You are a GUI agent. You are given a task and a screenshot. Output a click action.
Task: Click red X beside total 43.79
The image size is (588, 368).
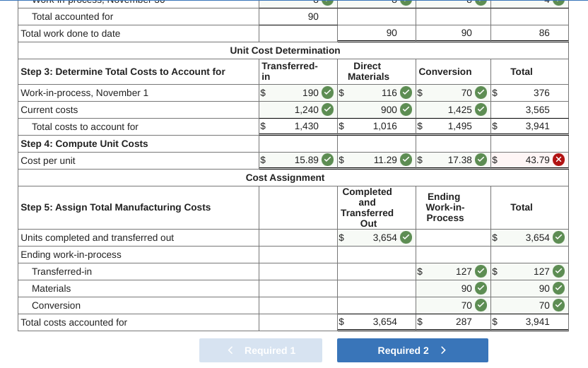[559, 160]
